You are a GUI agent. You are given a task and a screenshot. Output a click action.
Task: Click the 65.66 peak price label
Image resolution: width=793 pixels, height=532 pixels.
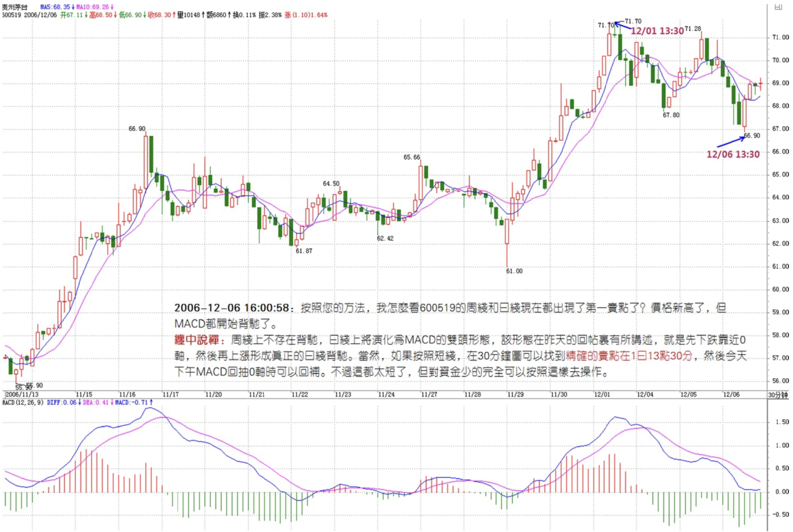(411, 157)
